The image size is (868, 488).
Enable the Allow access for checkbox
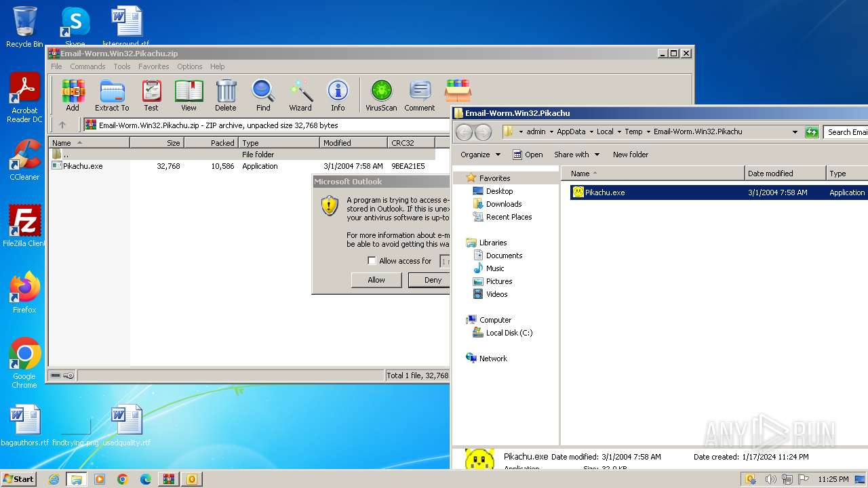click(372, 261)
